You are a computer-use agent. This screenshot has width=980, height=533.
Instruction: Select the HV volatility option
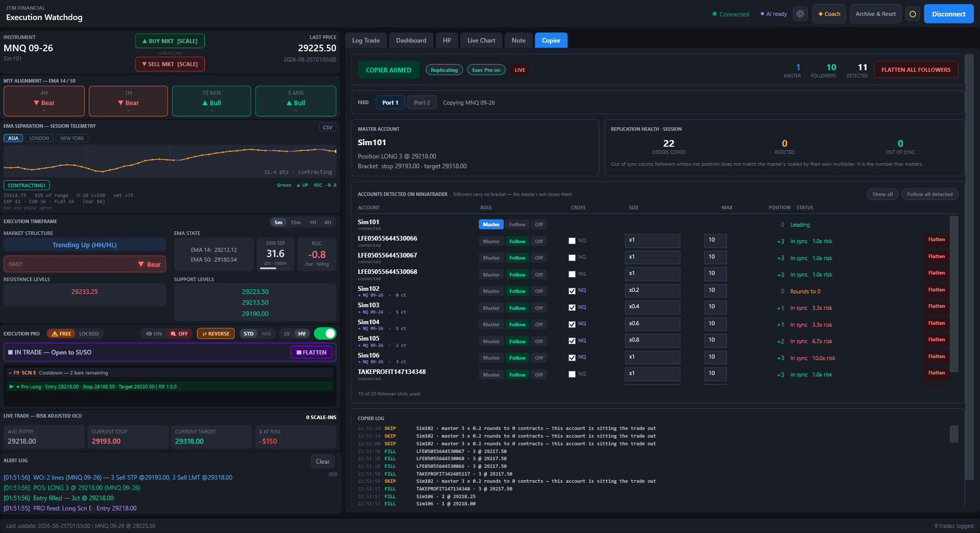point(302,333)
